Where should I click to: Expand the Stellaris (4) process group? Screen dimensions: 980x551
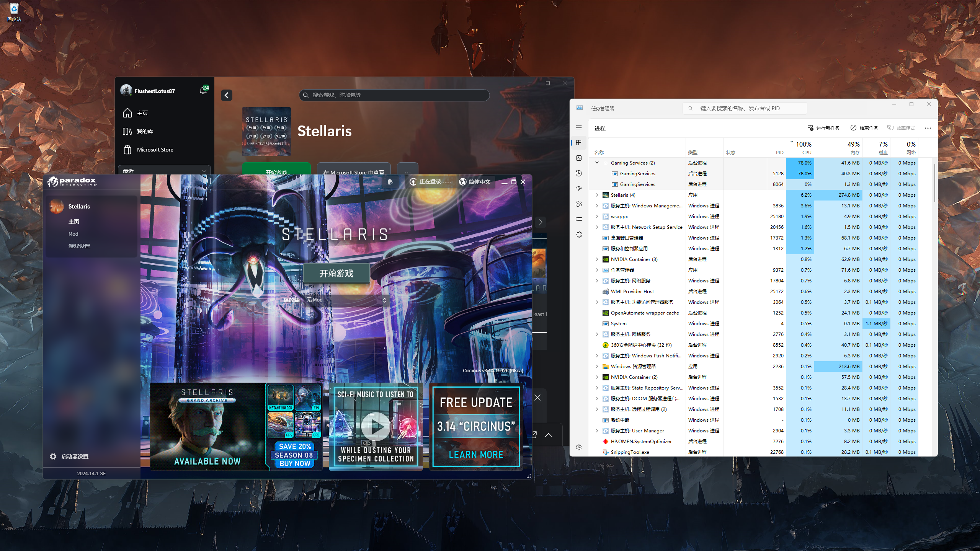(597, 195)
